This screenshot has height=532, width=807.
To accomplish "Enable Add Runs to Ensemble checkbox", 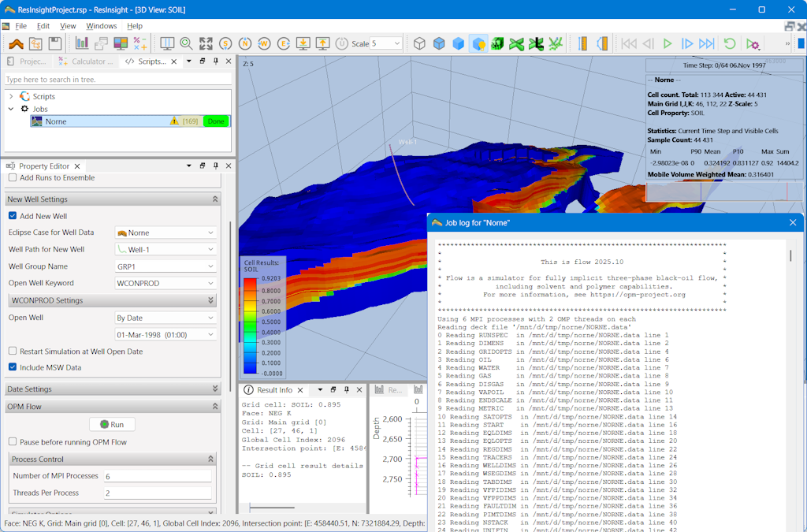I will pyautogui.click(x=13, y=178).
